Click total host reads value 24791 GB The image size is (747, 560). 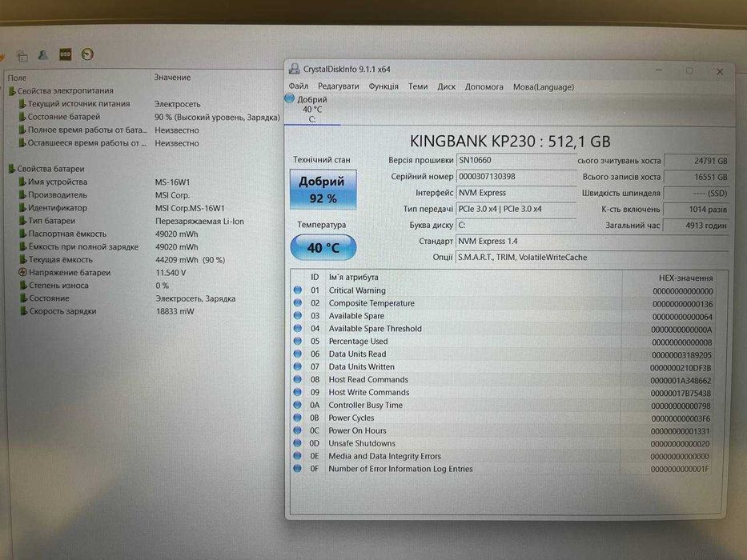coord(696,161)
